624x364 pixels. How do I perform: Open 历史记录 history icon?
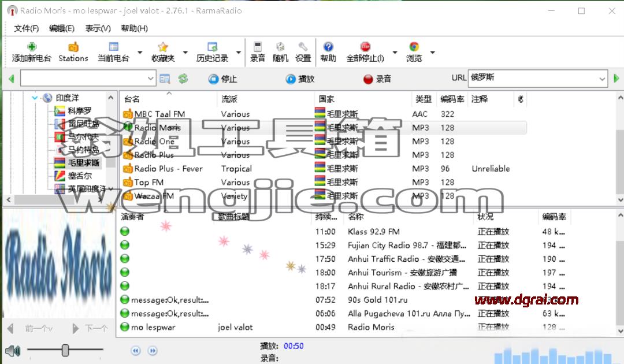pos(212,47)
